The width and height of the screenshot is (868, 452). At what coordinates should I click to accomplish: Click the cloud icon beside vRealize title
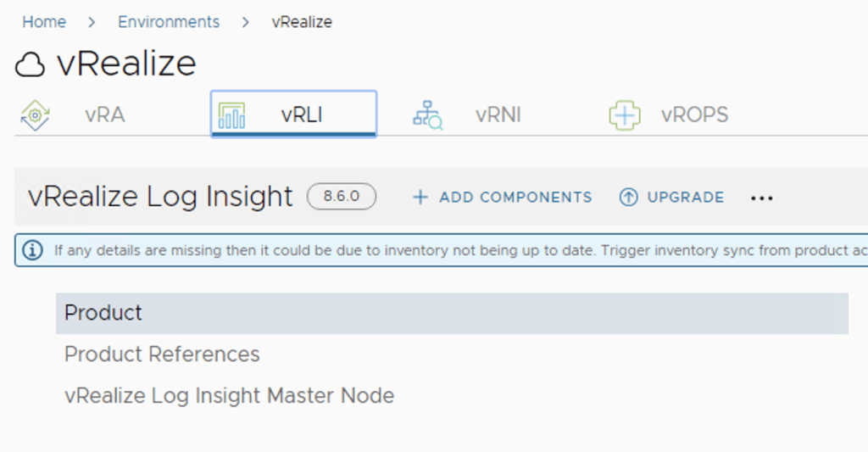click(x=31, y=64)
